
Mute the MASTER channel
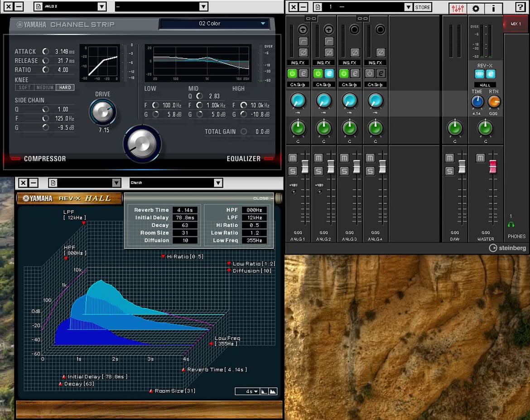click(x=480, y=158)
